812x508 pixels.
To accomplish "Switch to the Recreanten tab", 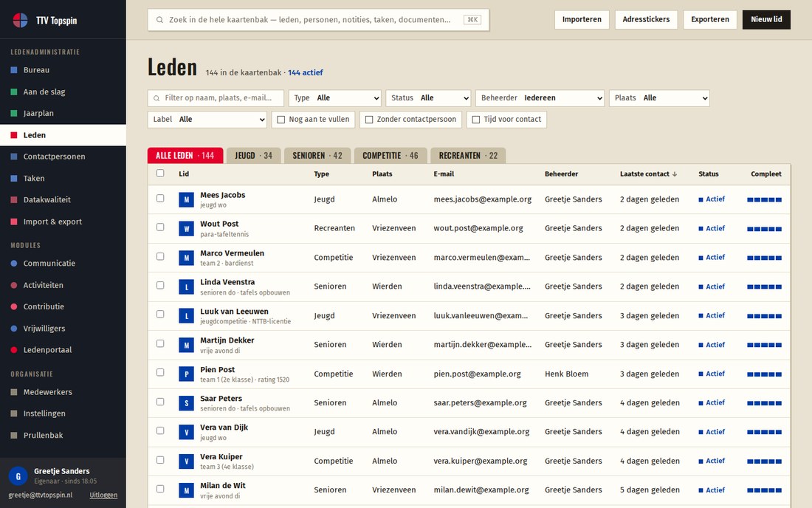I will (x=468, y=155).
